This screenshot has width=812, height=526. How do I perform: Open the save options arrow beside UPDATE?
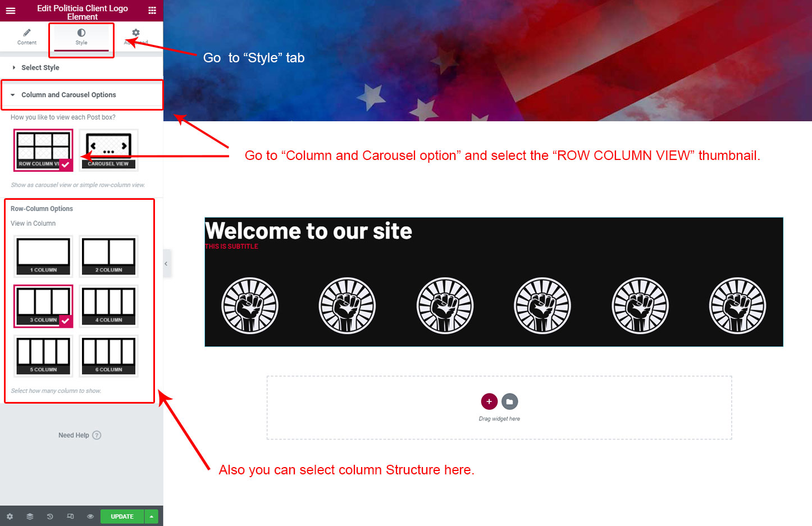[x=152, y=516]
